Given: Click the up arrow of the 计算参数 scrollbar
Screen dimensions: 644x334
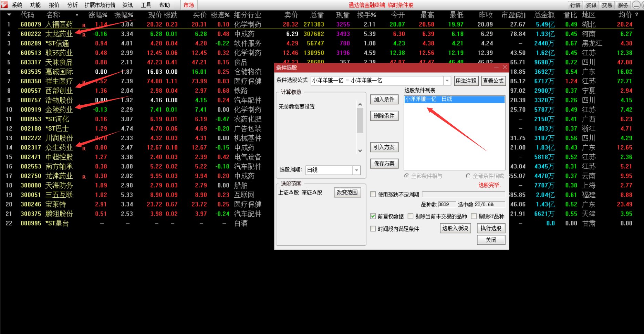Looking at the screenshot, I should [360, 104].
